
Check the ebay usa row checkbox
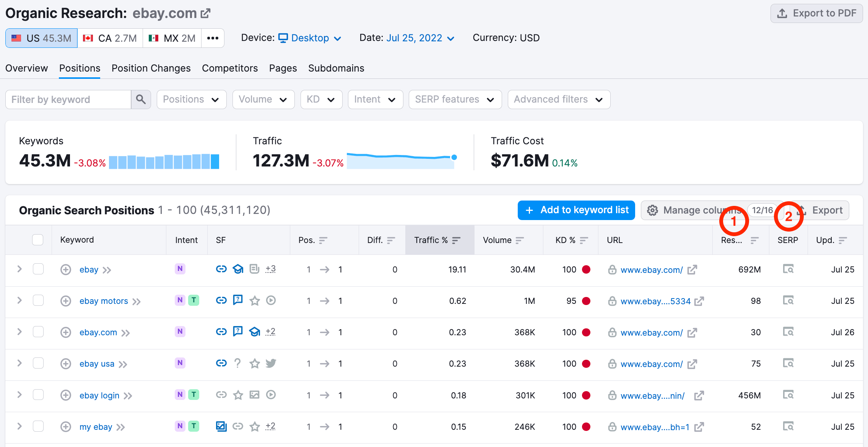pos(38,363)
